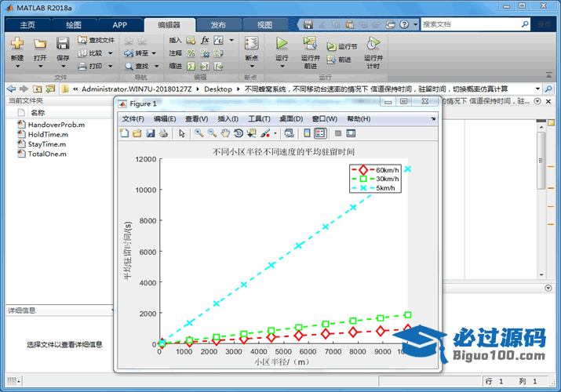Click the Print (打印) button in ribbon
The height and width of the screenshot is (392, 561).
[90, 66]
